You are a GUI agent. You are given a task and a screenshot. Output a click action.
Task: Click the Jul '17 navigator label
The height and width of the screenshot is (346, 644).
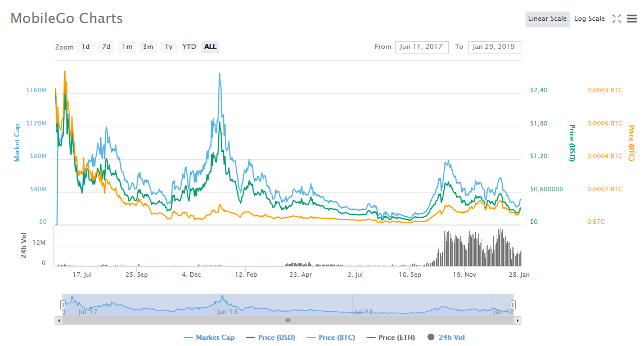88,312
